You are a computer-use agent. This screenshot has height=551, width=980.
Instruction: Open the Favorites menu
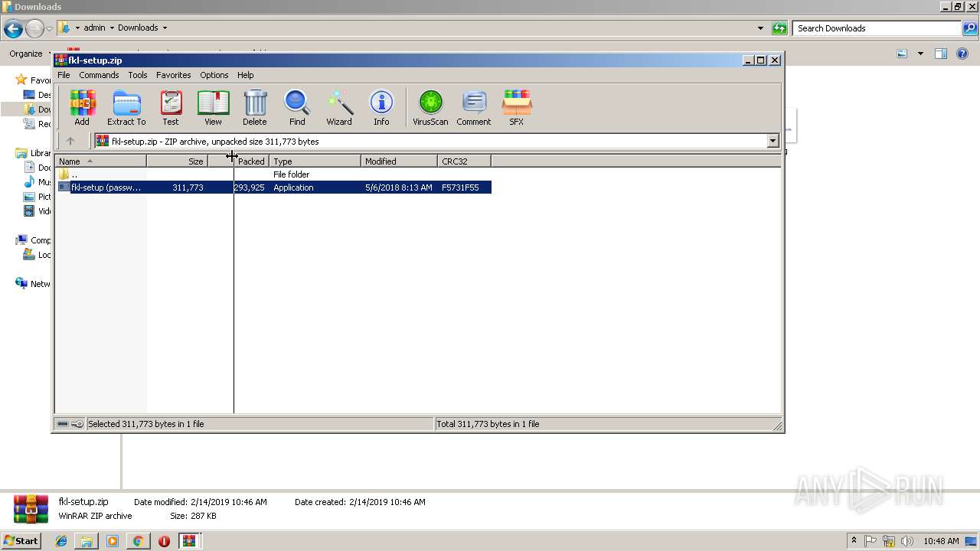pyautogui.click(x=174, y=75)
